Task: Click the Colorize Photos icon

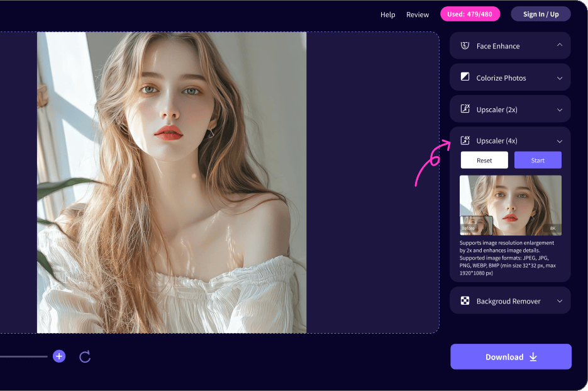Action: 465,77
